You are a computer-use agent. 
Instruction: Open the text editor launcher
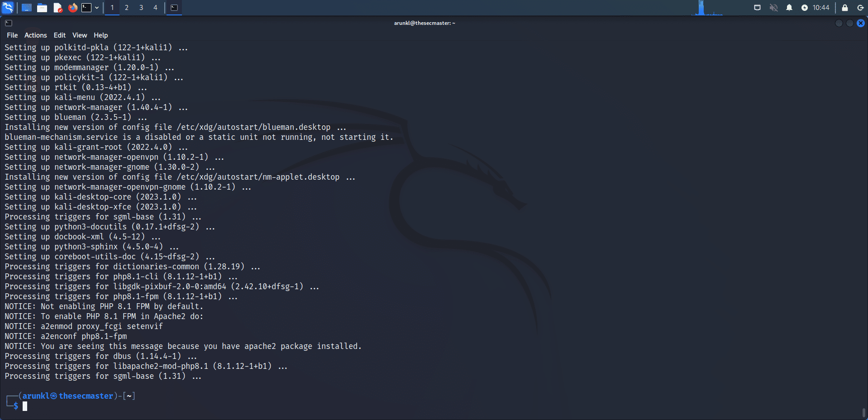[57, 8]
